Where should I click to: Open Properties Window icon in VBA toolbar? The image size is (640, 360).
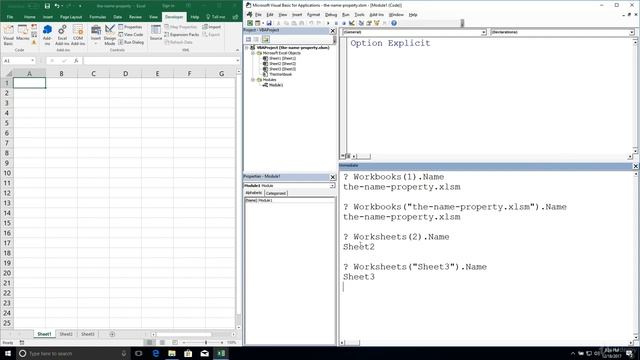tap(369, 23)
